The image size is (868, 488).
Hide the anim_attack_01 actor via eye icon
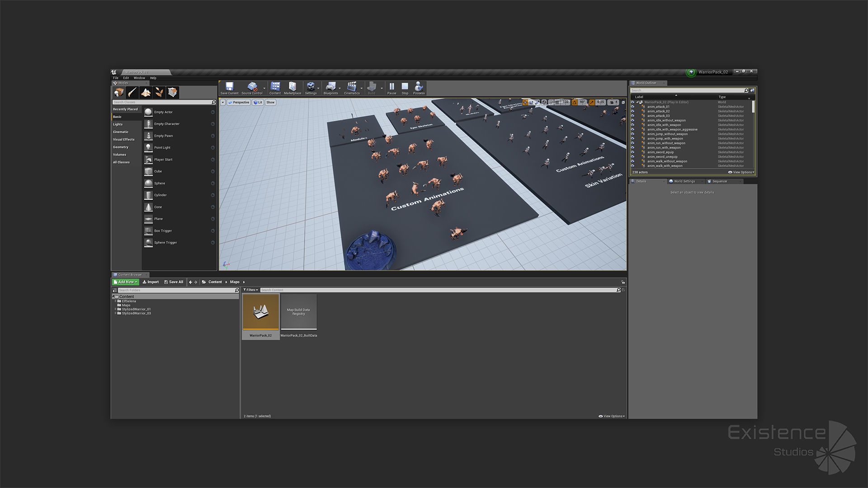click(x=632, y=107)
